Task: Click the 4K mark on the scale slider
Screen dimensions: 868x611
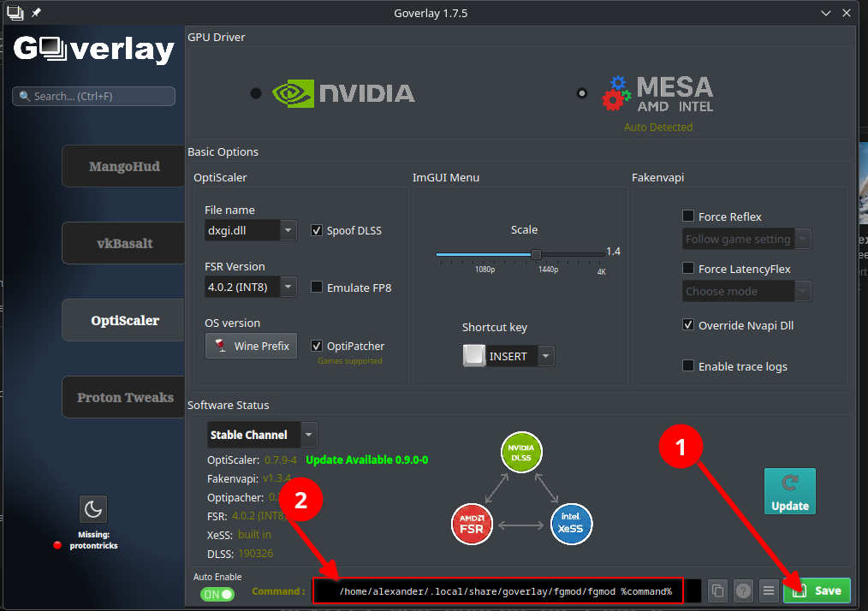Action: tap(601, 272)
